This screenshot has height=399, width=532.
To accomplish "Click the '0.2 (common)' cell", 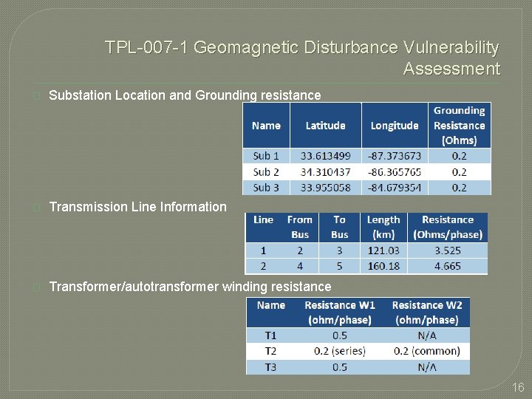I will (x=427, y=351).
